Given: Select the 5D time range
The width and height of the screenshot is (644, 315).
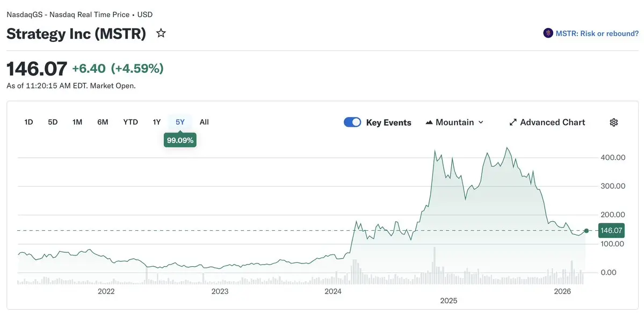Looking at the screenshot, I should pos(53,122).
